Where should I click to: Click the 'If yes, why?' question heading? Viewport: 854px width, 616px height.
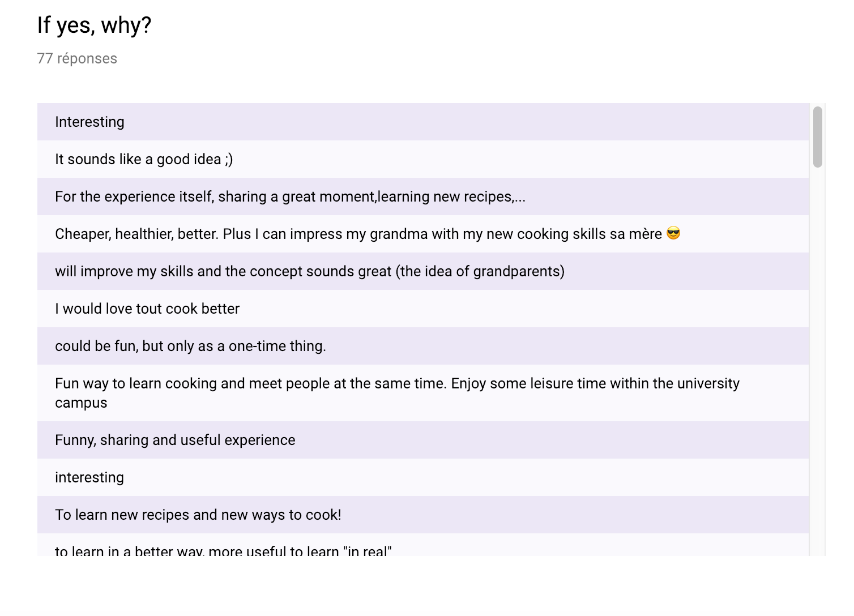coord(94,25)
